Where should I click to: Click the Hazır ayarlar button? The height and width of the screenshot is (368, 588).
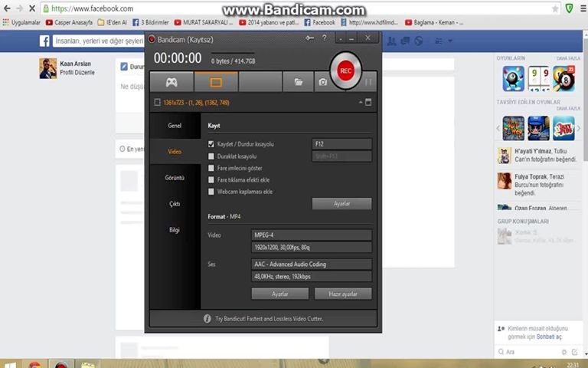coord(343,294)
